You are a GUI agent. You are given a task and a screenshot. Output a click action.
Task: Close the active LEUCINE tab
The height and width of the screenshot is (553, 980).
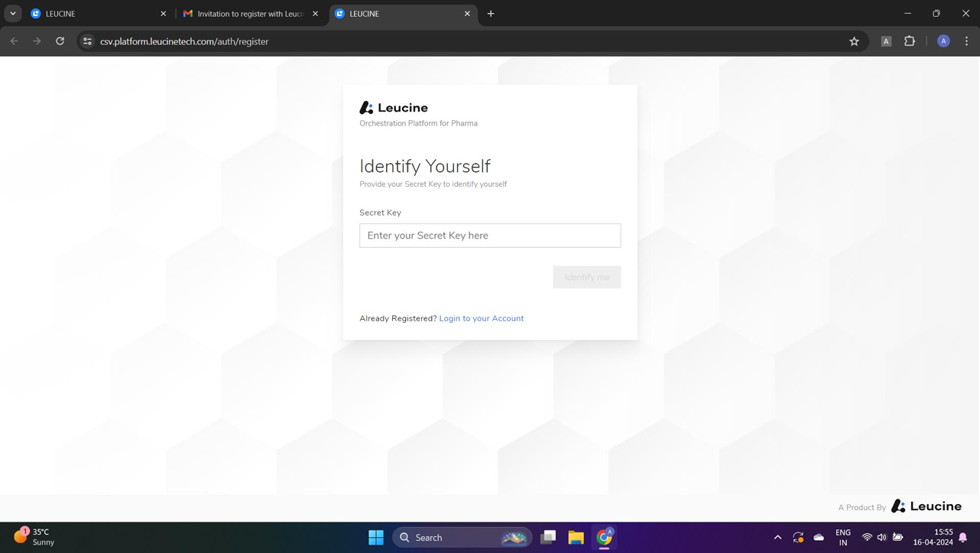[x=467, y=14]
